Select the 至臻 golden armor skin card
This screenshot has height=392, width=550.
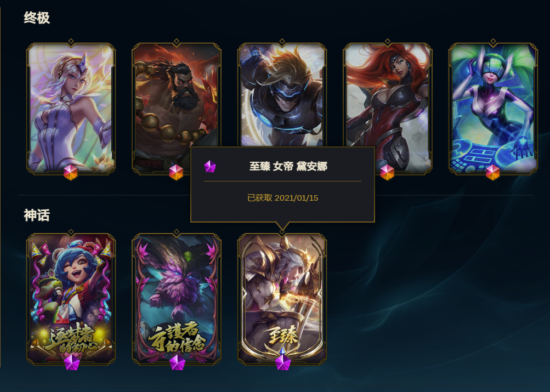(x=282, y=299)
